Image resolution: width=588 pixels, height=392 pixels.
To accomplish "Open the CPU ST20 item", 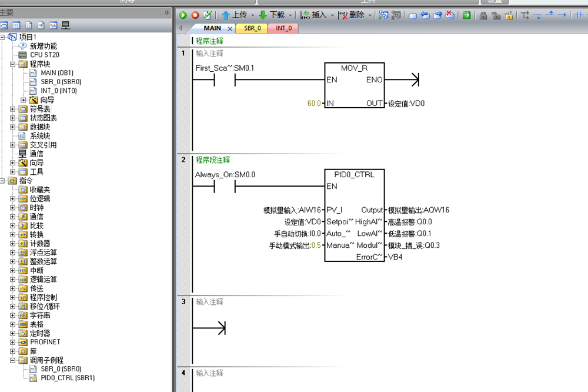I will tap(44, 55).
